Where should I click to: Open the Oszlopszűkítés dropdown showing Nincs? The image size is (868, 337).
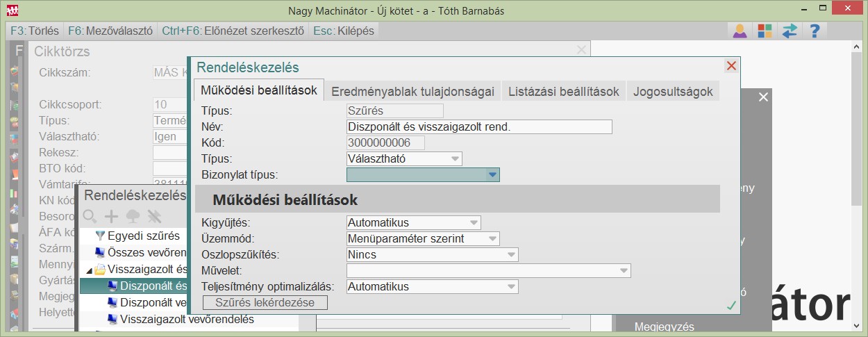pos(432,254)
